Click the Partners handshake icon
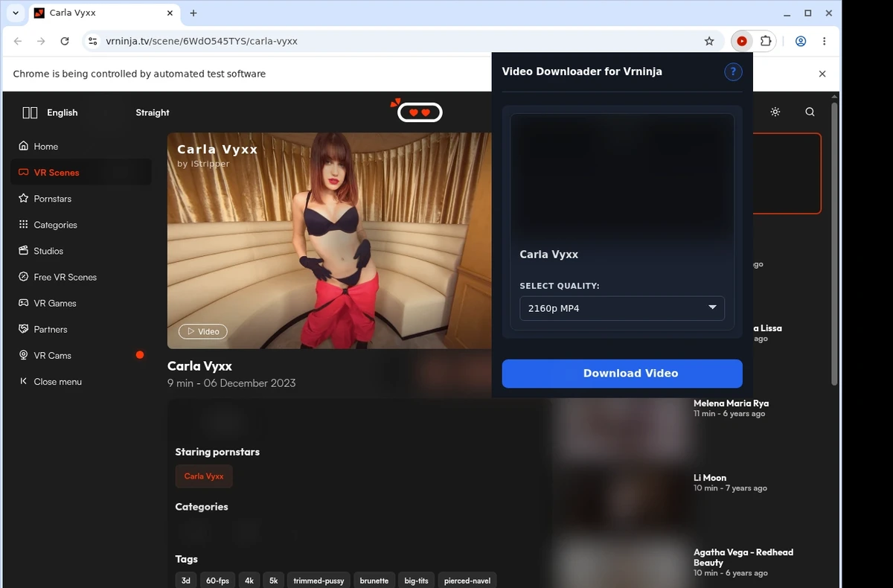893x588 pixels. pyautogui.click(x=24, y=329)
